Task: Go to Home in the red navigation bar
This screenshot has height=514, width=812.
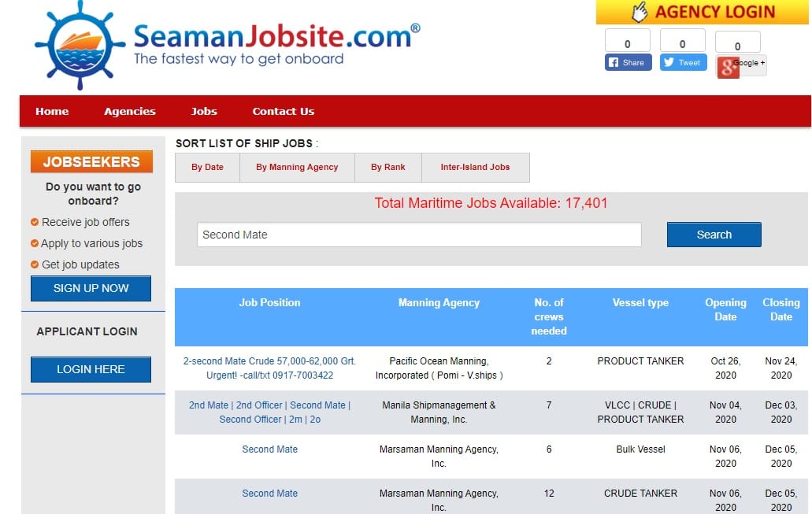Action: 52,111
